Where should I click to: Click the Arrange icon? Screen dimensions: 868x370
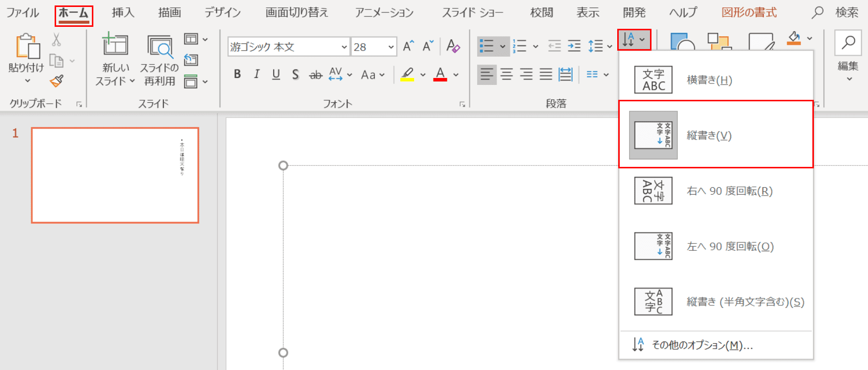click(720, 42)
